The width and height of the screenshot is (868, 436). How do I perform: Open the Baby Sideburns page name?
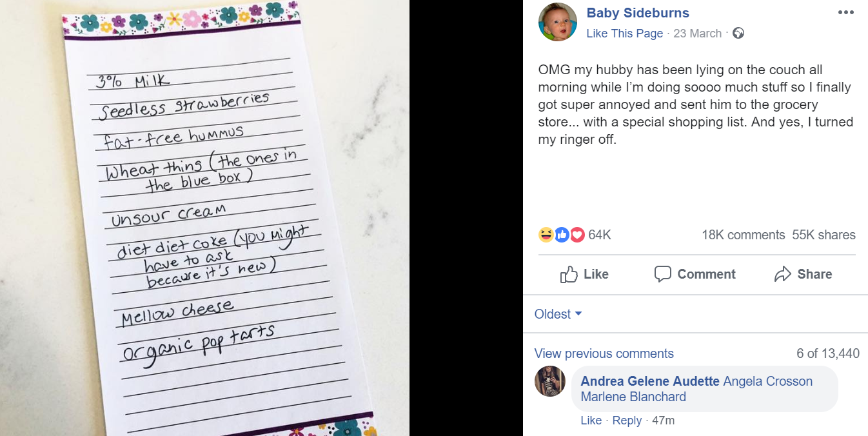click(x=637, y=13)
